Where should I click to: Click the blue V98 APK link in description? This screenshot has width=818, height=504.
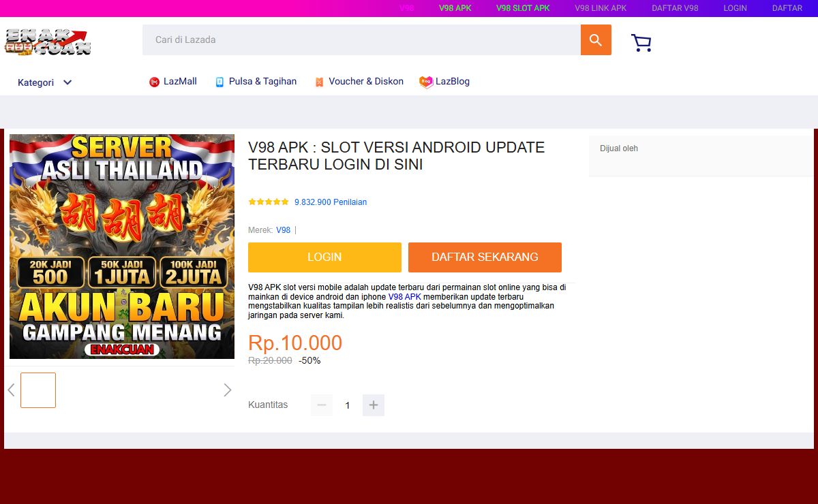pyautogui.click(x=405, y=297)
